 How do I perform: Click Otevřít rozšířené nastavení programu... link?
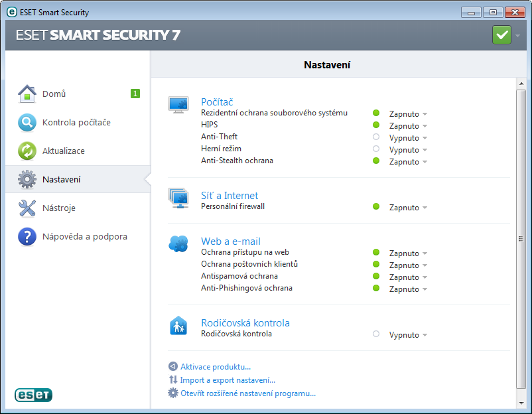click(x=248, y=393)
